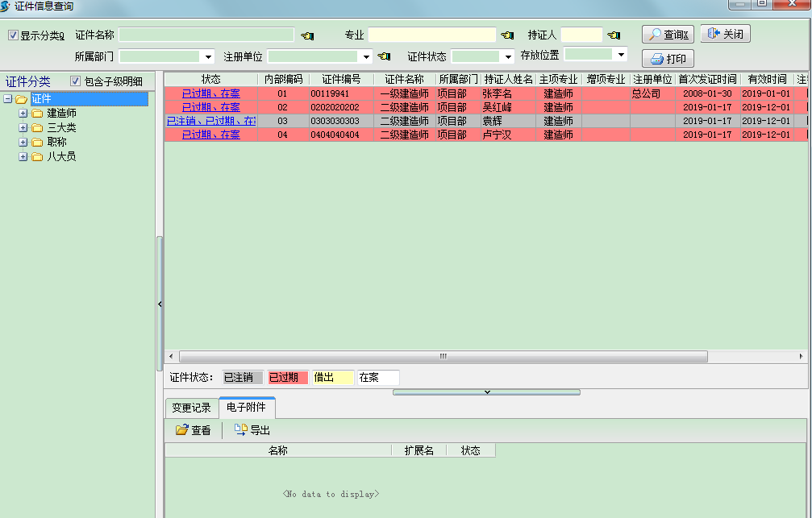The height and width of the screenshot is (518, 812).
Task: Expand the 三大类 tree node
Action: 23,127
